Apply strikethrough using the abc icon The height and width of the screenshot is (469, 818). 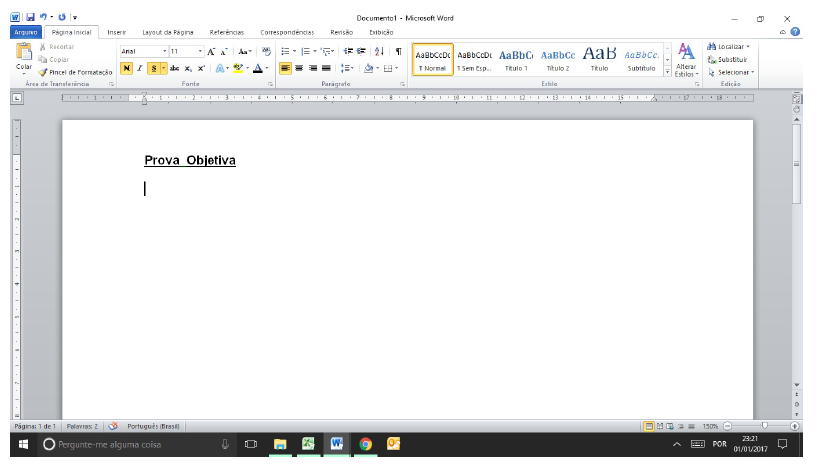[x=174, y=68]
